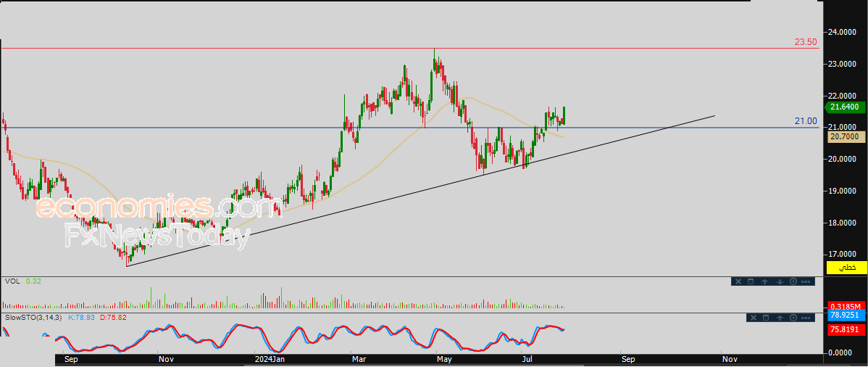The height and width of the screenshot is (367, 868).
Task: Select the blue 78.9251 stochastic K tag
Action: click(846, 316)
